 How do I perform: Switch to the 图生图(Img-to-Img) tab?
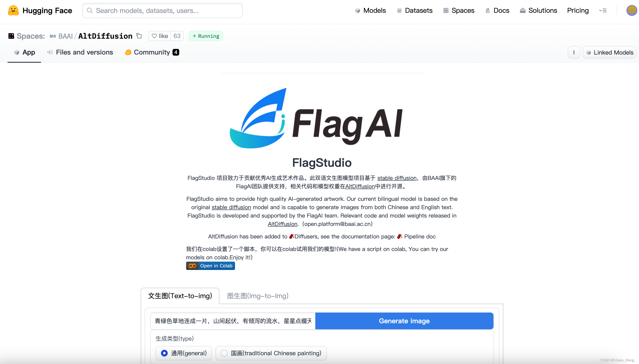coord(258,295)
